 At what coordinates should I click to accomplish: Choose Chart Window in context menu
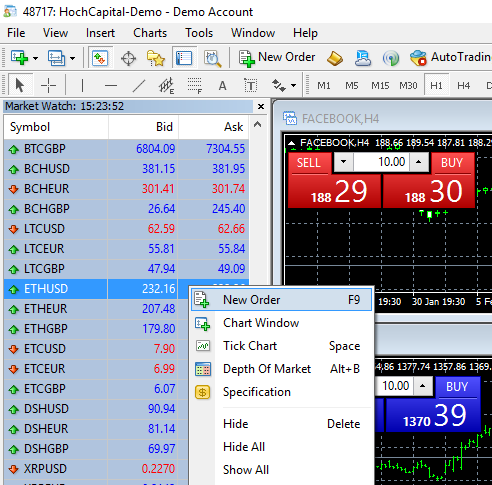point(281,323)
